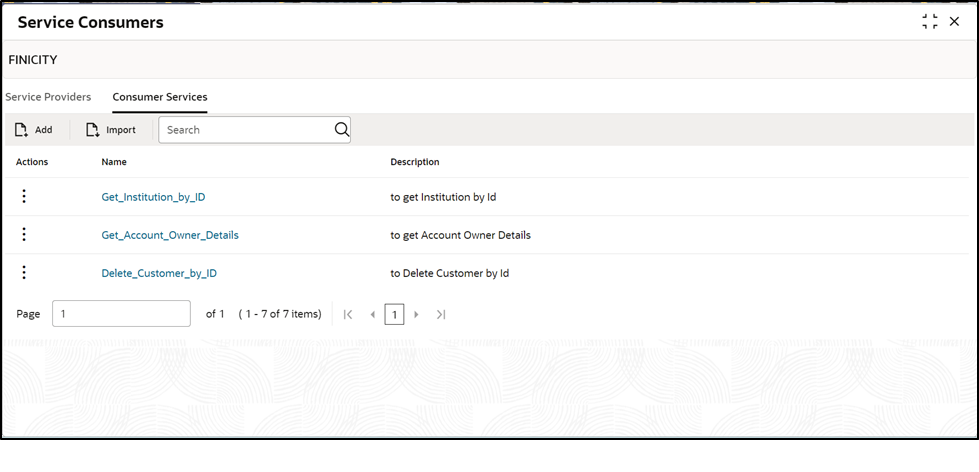Open Delete_Customer_by_ID link
The height and width of the screenshot is (472, 979).
pos(159,273)
